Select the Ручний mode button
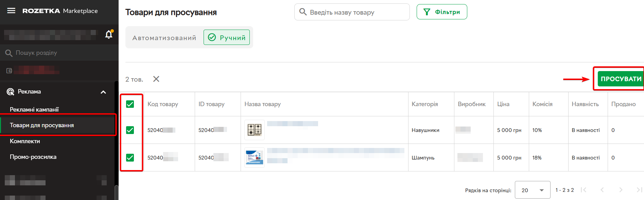Screen dimensions: 644x200 (227, 37)
